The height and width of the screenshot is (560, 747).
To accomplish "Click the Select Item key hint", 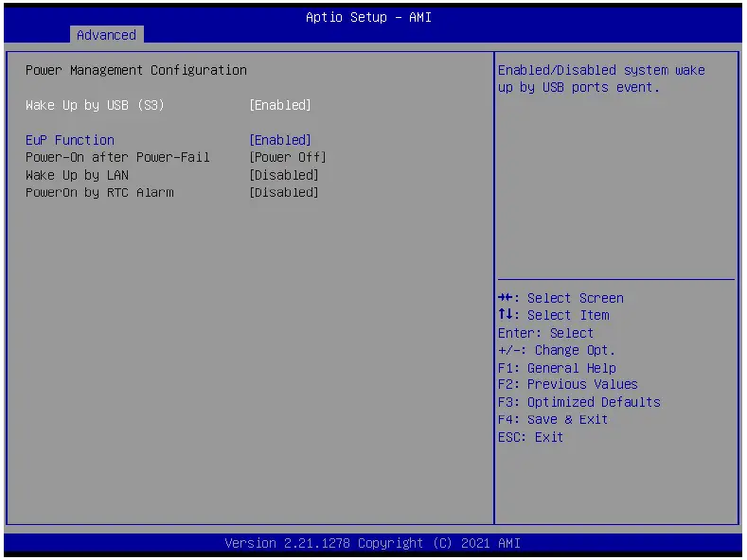I will [x=554, y=315].
